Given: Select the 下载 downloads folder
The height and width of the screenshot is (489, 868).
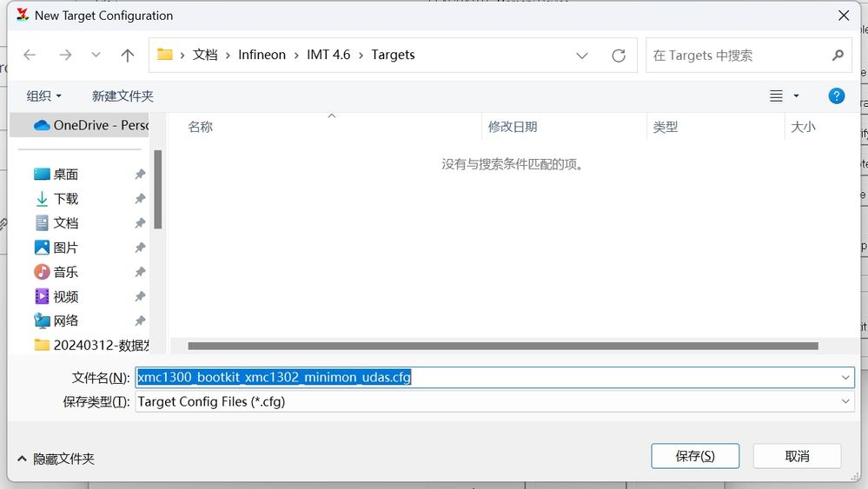Looking at the screenshot, I should [x=65, y=199].
